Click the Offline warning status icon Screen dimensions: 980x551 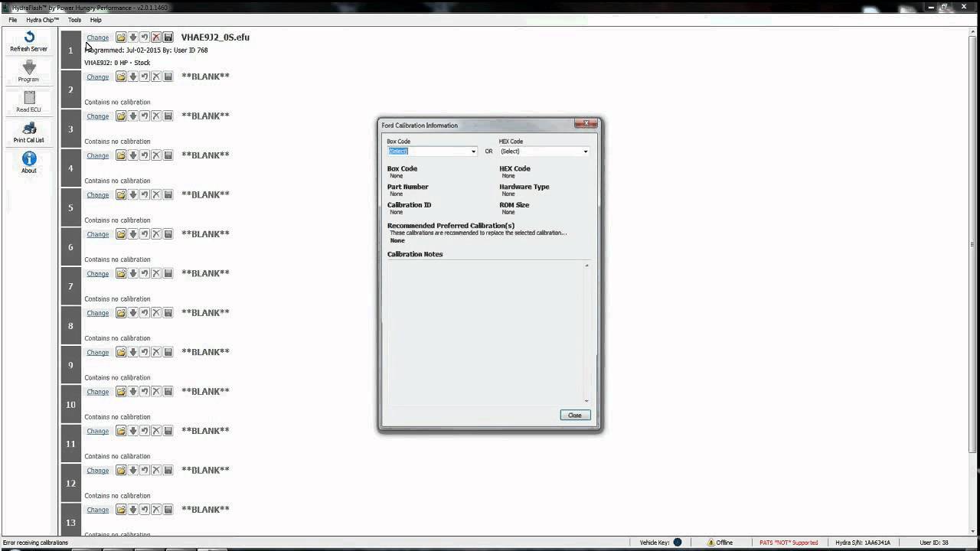(712, 543)
